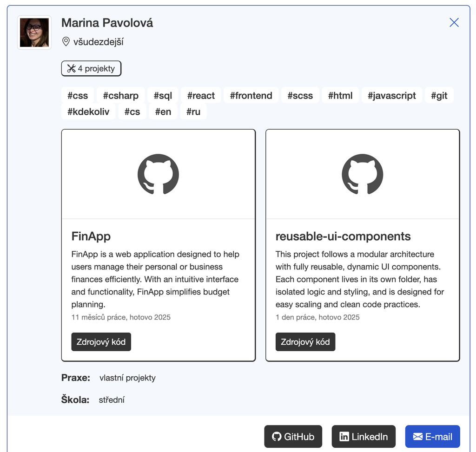Send an E-mail via blue button
Screen dimensions: 476x452
[432, 437]
